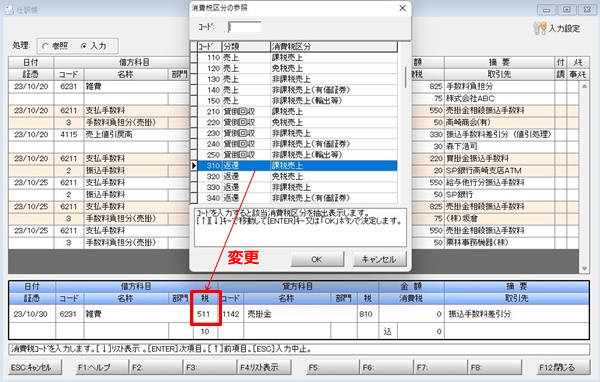Click the journal list scroll down arrow
This screenshot has height=382, width=600.
[584, 269]
